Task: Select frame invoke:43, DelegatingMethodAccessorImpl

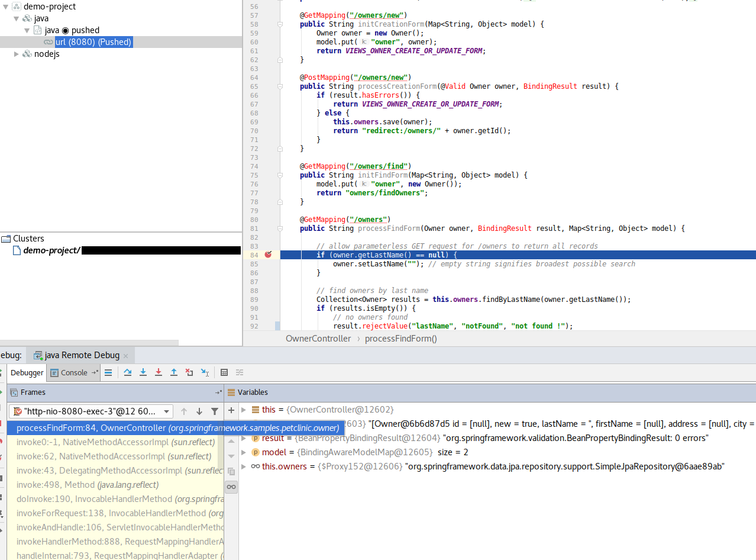Action: tap(115, 471)
